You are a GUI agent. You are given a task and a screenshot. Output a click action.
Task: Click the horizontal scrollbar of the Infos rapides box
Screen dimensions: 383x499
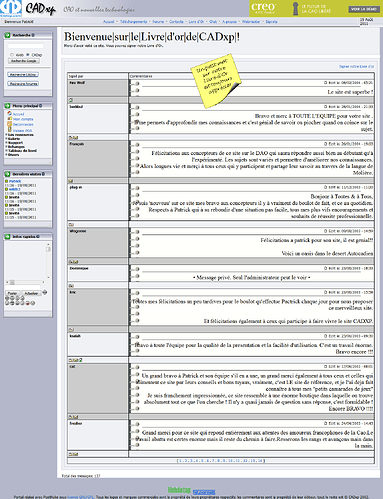pyautogui.click(x=25, y=282)
